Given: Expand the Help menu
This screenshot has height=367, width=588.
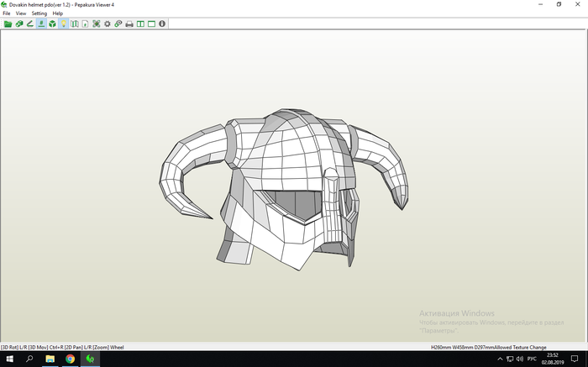Looking at the screenshot, I should 58,13.
